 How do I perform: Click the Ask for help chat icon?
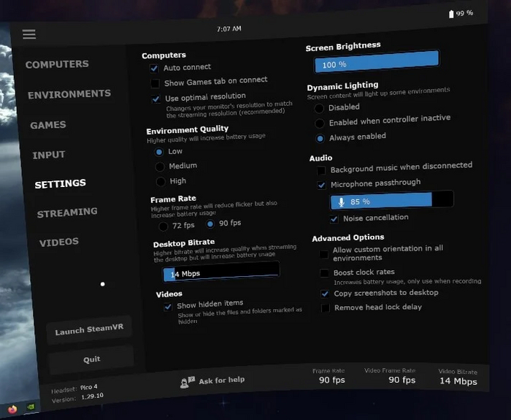click(x=188, y=382)
